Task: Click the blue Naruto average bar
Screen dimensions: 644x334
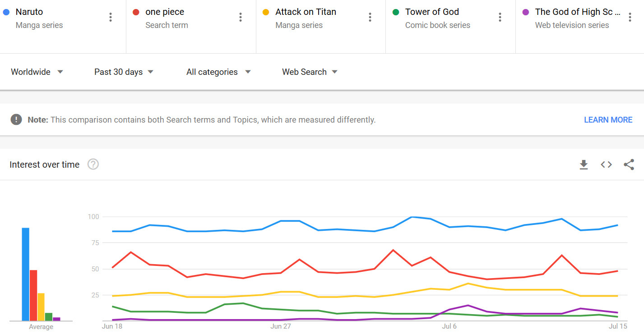Action: (x=26, y=274)
